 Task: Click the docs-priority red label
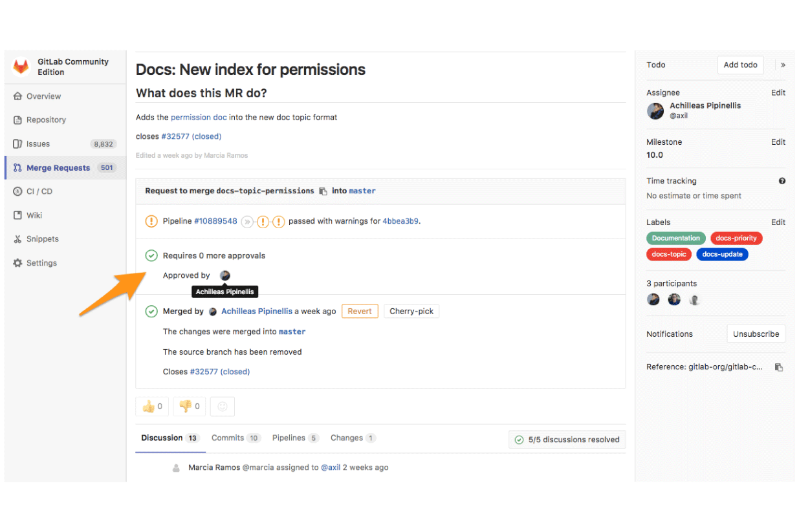click(736, 239)
